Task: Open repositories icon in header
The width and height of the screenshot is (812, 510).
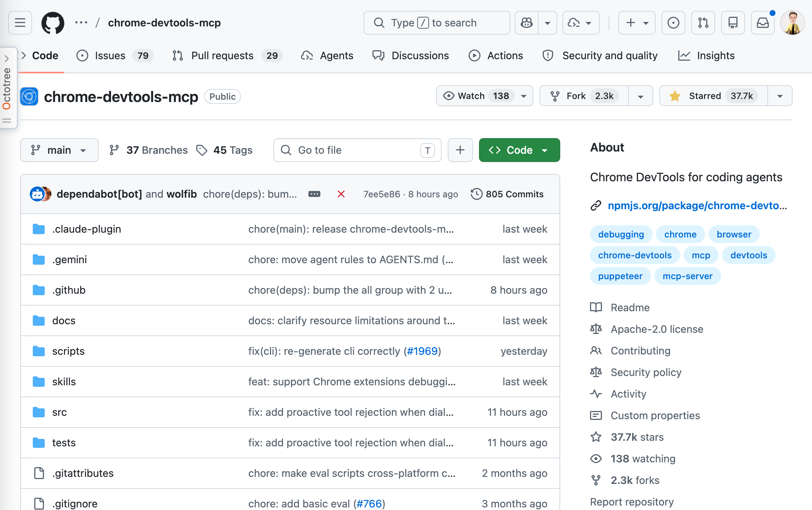Action: 733,23
